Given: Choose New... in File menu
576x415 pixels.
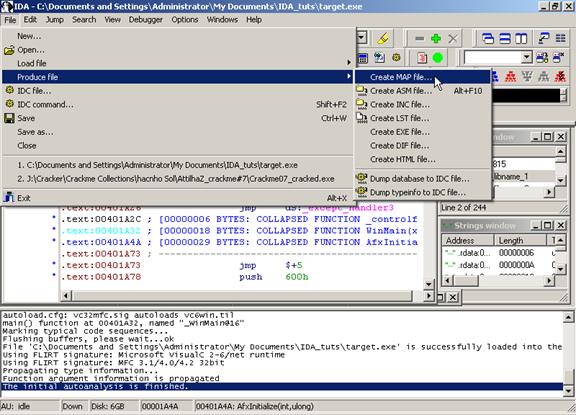Looking at the screenshot, I should tap(177, 36).
